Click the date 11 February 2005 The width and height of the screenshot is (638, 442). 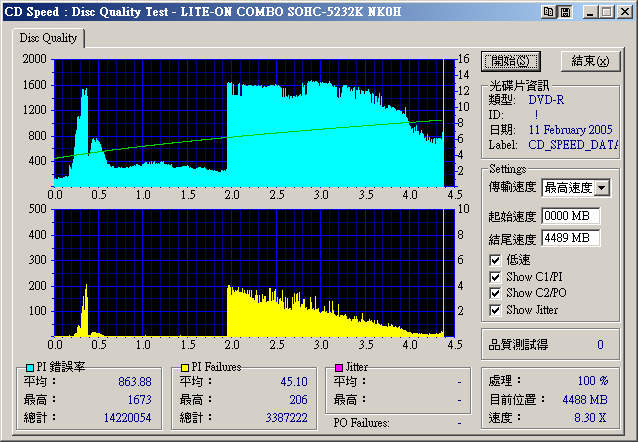click(570, 130)
